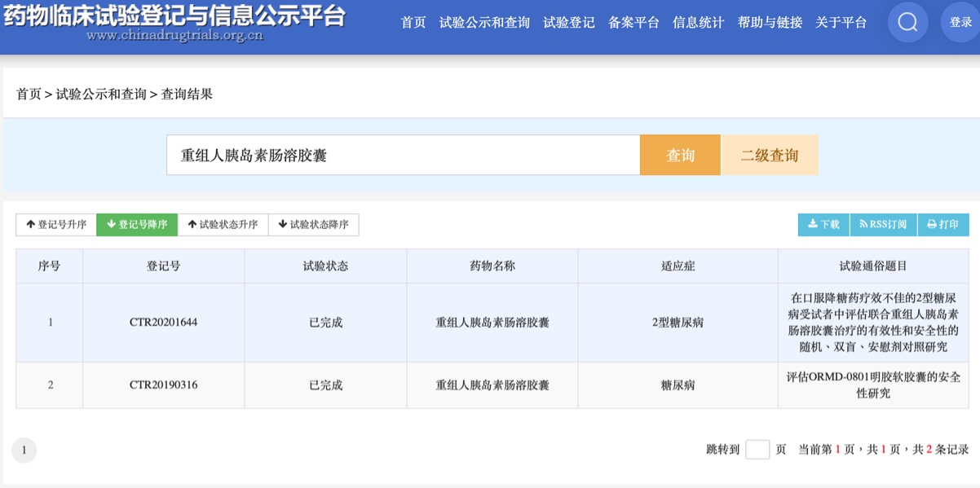Sort results by 试验状态降序

[x=313, y=225]
